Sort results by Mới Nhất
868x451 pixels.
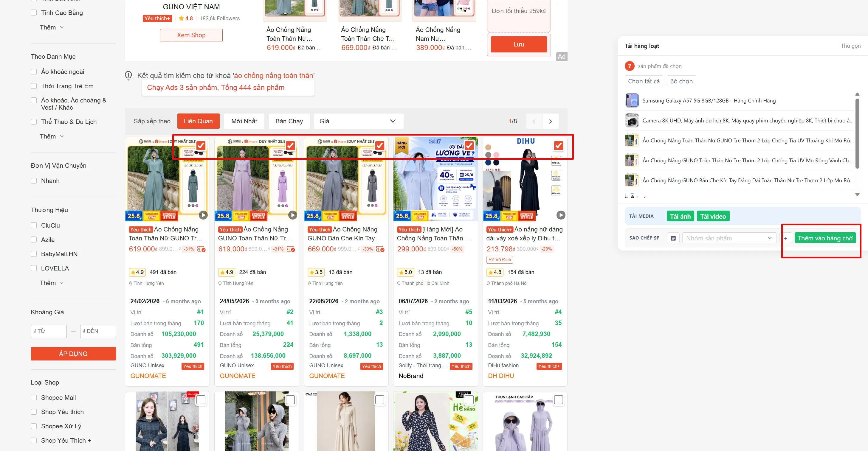click(244, 121)
